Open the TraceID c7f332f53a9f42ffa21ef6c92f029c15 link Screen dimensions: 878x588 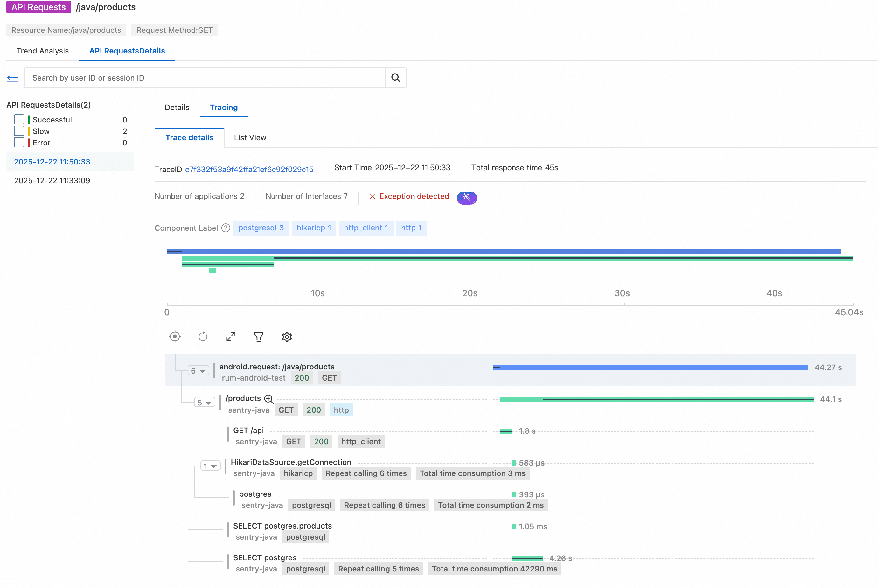(x=249, y=170)
